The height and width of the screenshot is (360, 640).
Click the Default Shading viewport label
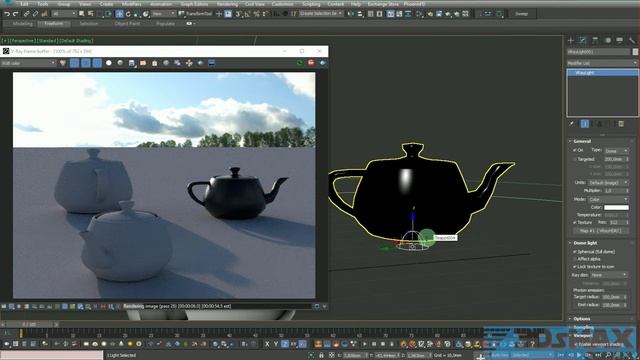click(x=76, y=41)
